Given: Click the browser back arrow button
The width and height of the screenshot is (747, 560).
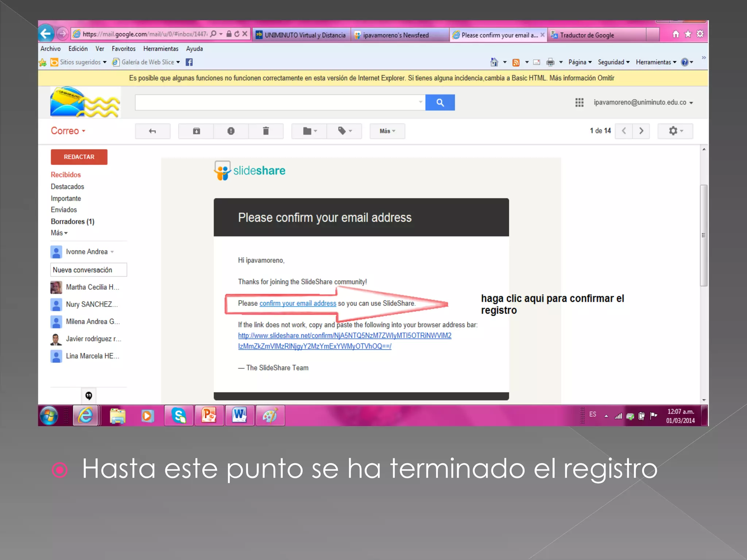Looking at the screenshot, I should click(46, 34).
